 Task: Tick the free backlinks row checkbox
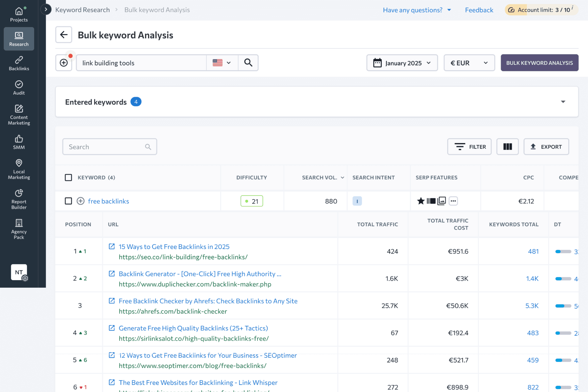[68, 201]
